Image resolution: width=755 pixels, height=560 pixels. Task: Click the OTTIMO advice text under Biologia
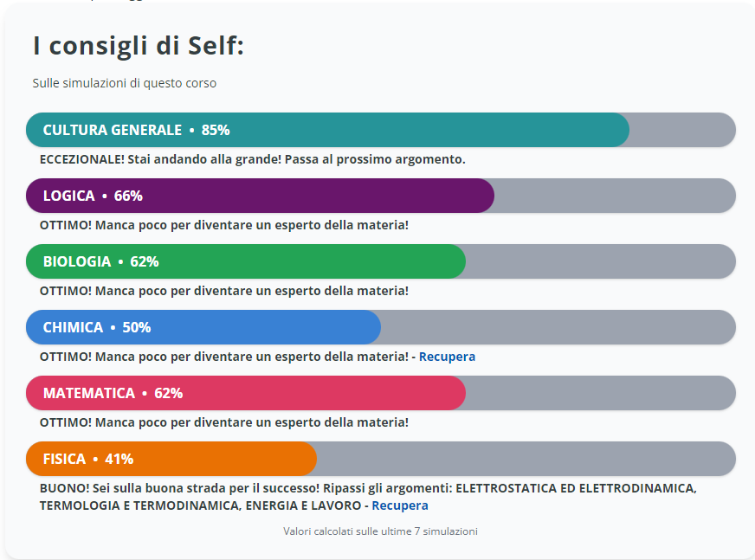pos(223,291)
